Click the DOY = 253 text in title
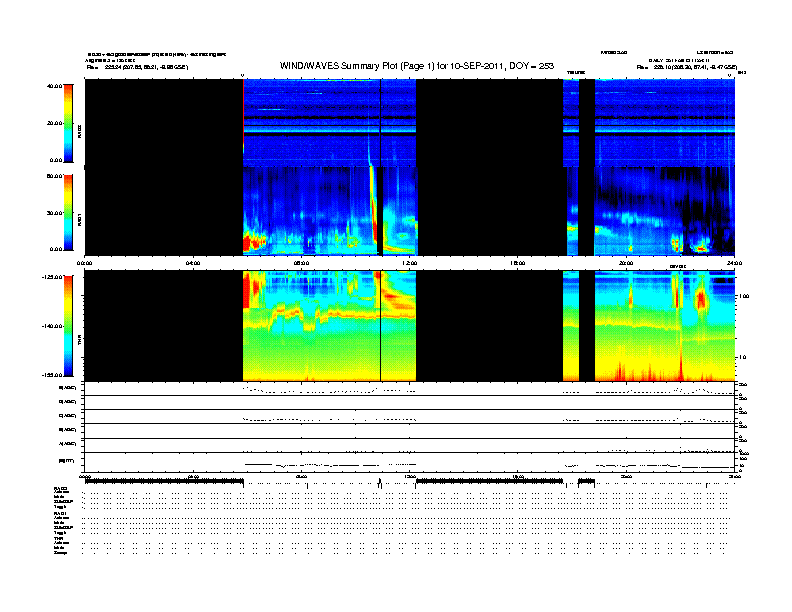Screen dimensions: 792x612 (531, 66)
